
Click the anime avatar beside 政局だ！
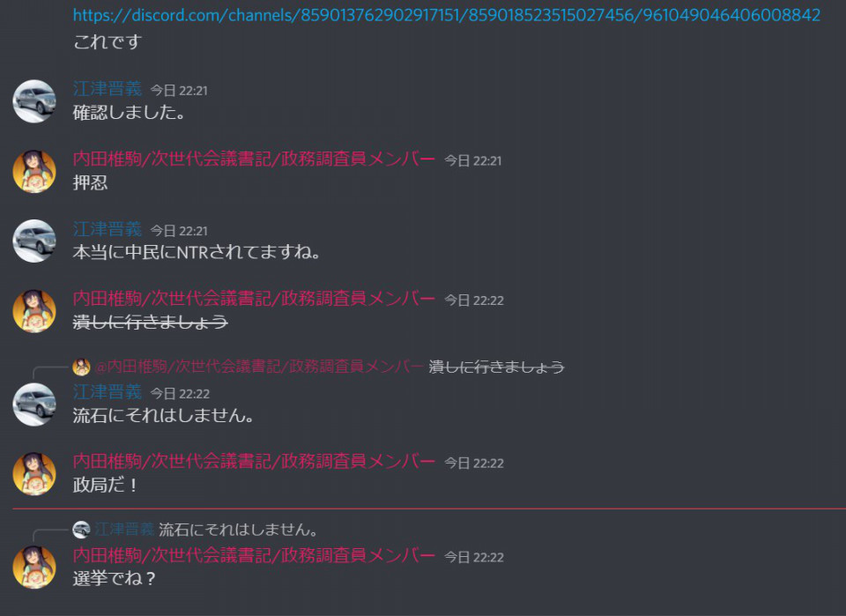34,473
